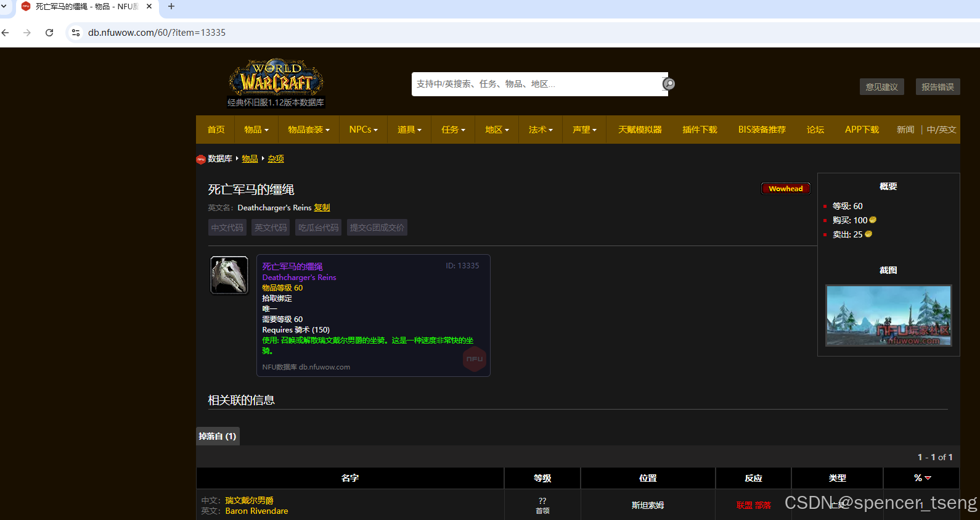This screenshot has height=520, width=980.
Task: Close the current browser tab
Action: (x=149, y=6)
